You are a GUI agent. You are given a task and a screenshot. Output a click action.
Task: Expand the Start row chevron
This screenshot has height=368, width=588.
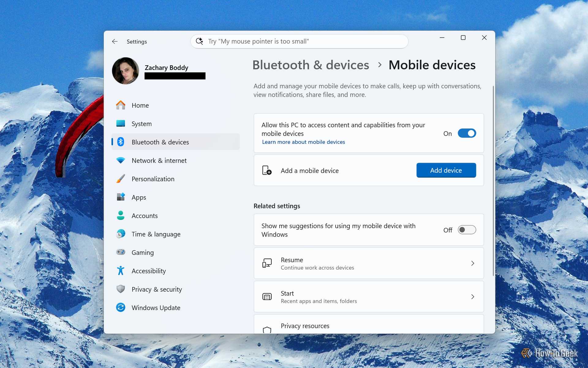473,297
